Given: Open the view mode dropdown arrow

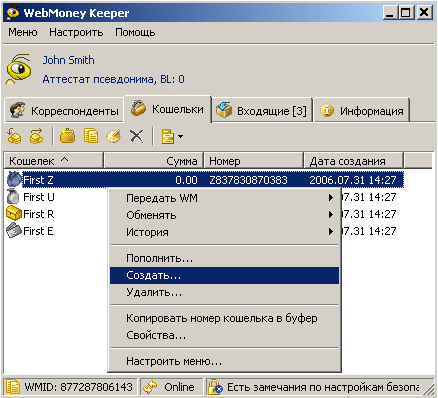Looking at the screenshot, I should (x=180, y=136).
